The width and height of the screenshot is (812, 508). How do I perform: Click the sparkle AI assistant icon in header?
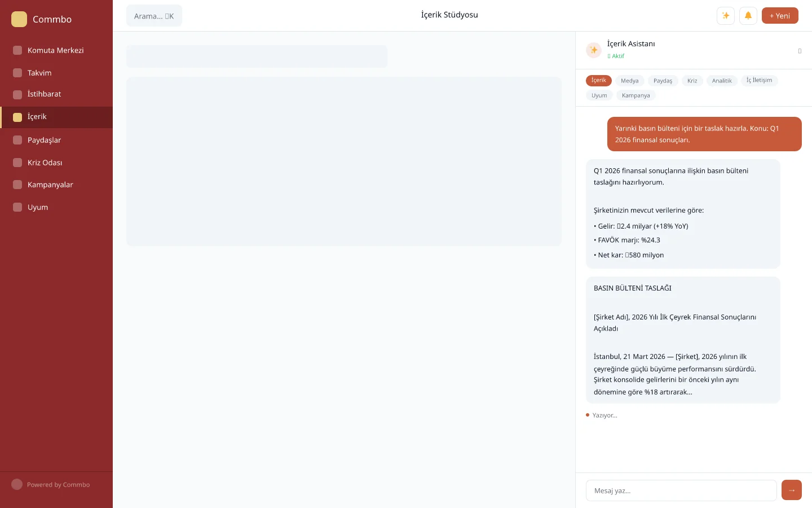coord(726,16)
